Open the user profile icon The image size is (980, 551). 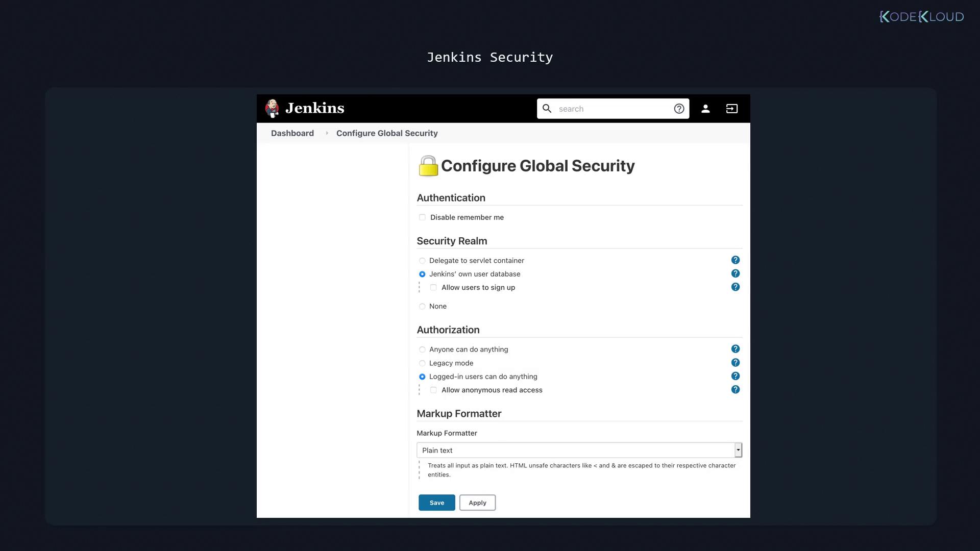tap(705, 109)
